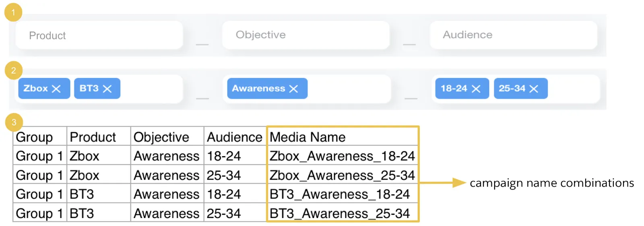Select cell BT3_Awareness_18-24
The width and height of the screenshot is (644, 226).
click(x=343, y=194)
